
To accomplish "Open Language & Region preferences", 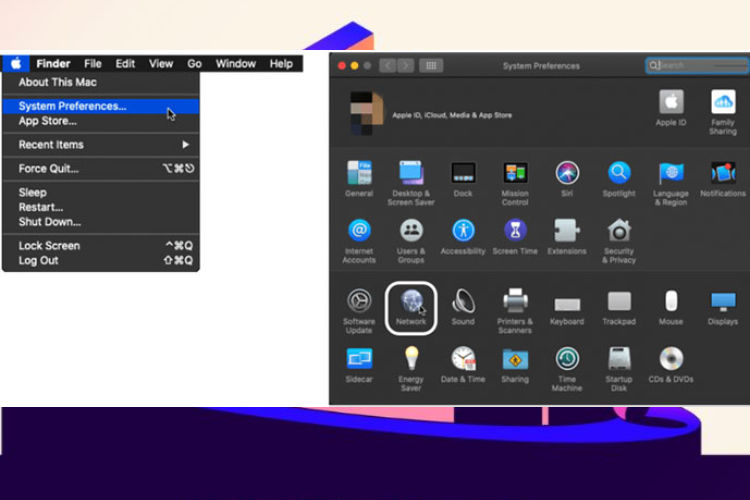I will pyautogui.click(x=671, y=183).
